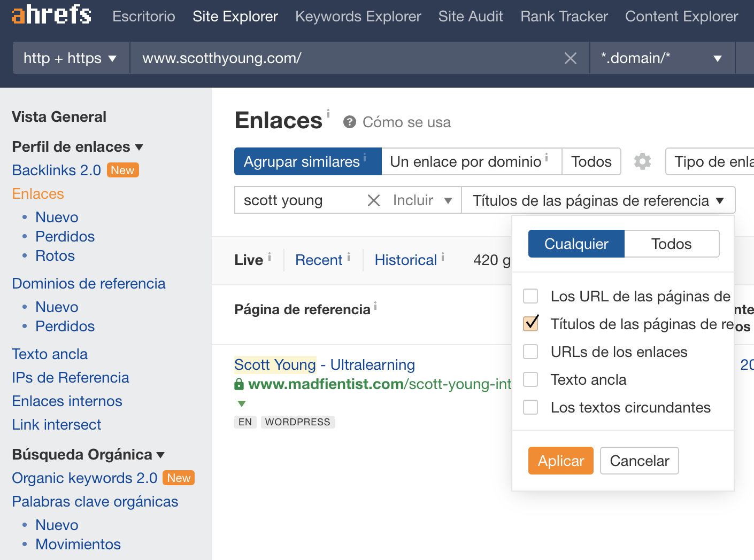Open Site Explorer in top navigation

click(235, 17)
